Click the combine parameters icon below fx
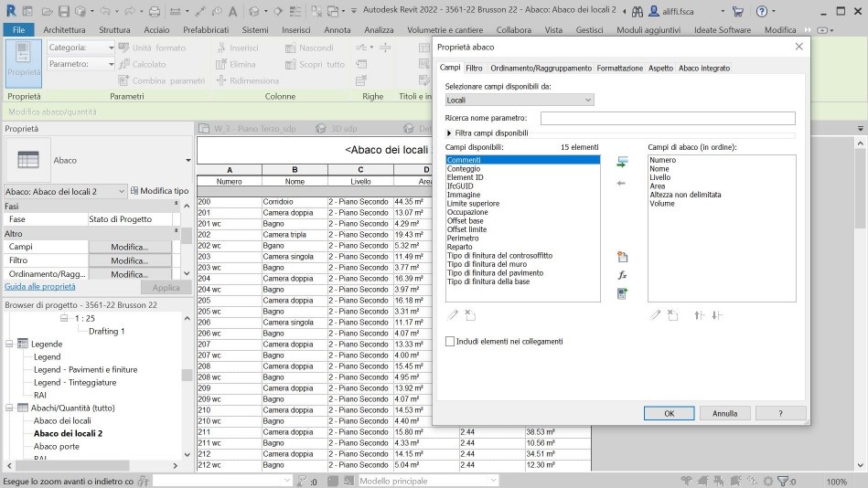Viewport: 868px width, 488px height. click(623, 293)
